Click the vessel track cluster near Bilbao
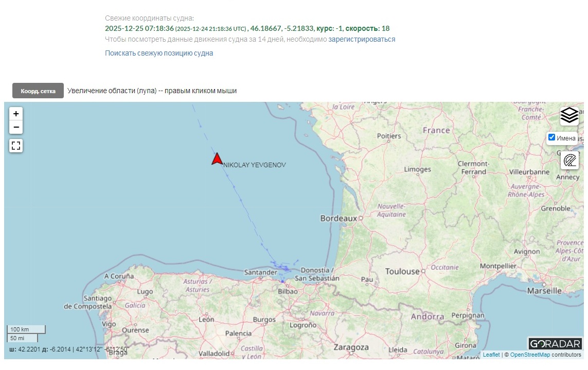The height and width of the screenshot is (370, 588). click(283, 269)
